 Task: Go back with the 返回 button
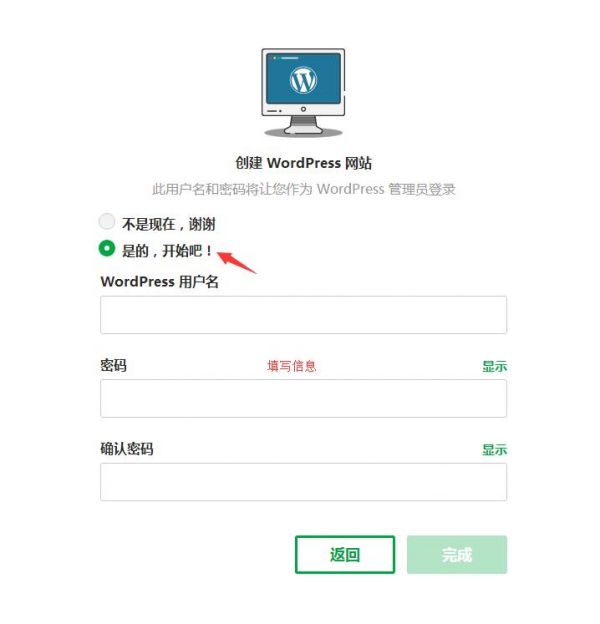345,555
